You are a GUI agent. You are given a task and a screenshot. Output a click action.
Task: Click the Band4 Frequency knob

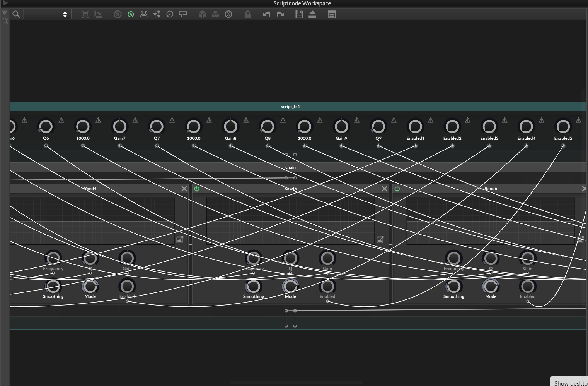pos(53,258)
